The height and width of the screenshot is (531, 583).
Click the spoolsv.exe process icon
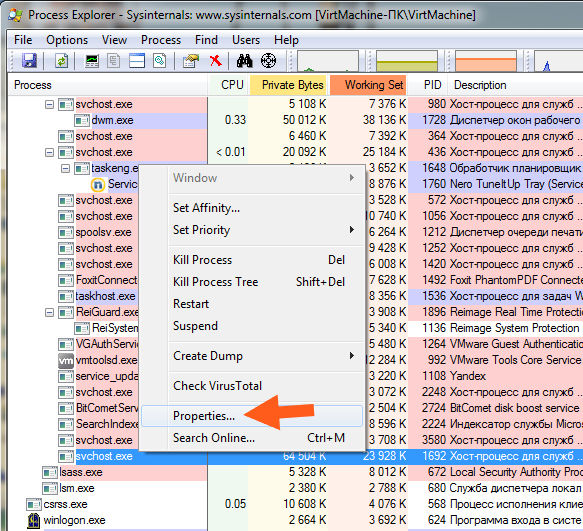click(66, 232)
